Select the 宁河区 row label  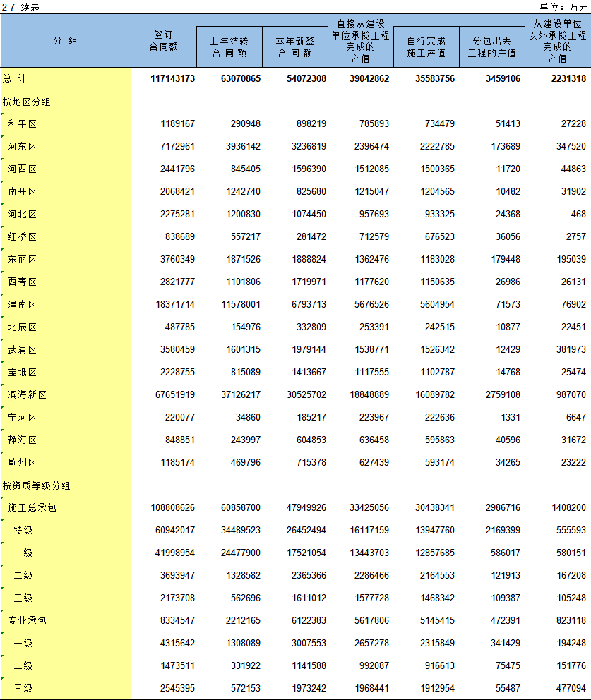pos(23,418)
